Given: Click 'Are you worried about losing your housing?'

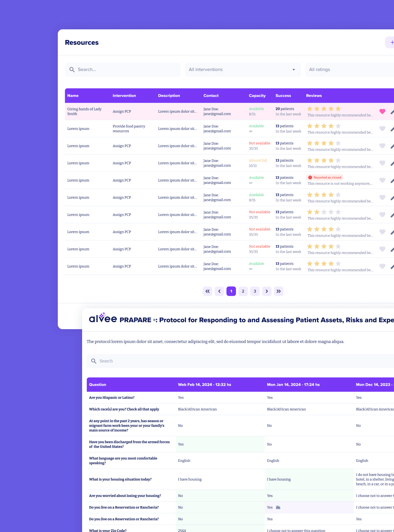Looking at the screenshot, I should [x=125, y=496].
